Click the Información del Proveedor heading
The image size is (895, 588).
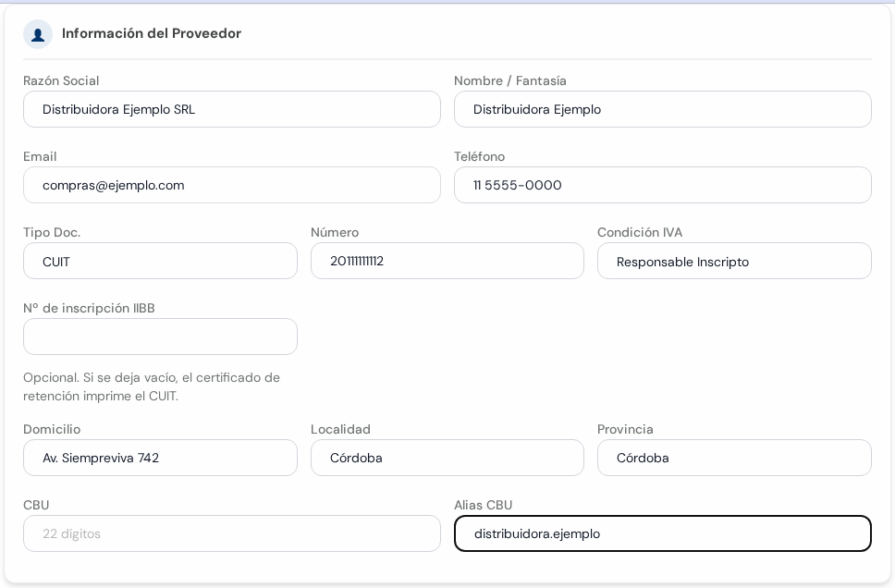[152, 33]
